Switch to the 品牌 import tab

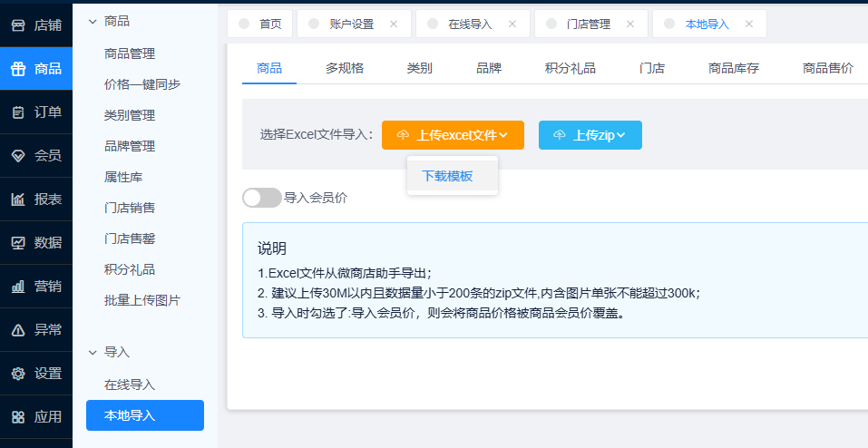point(489,69)
